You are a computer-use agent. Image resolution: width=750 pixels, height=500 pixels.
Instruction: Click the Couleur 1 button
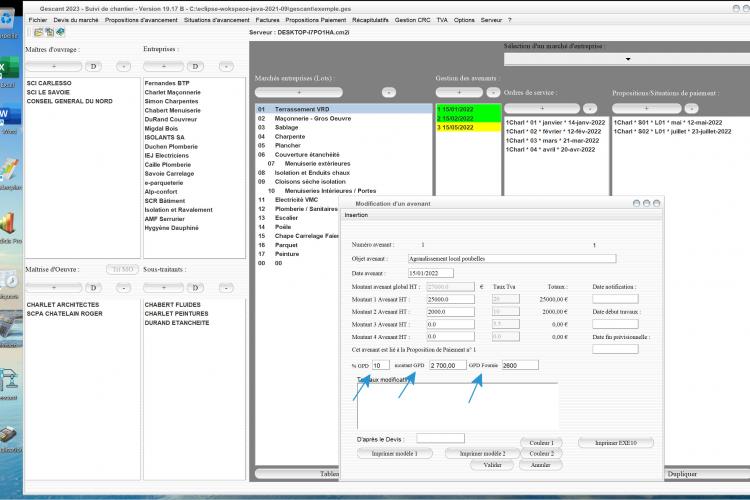(541, 443)
